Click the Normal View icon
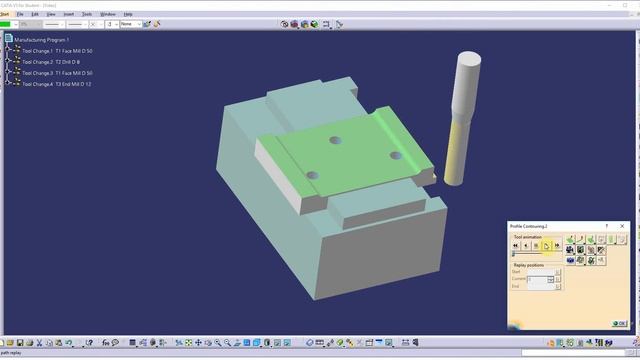This screenshot has width=640, height=360. click(x=237, y=343)
